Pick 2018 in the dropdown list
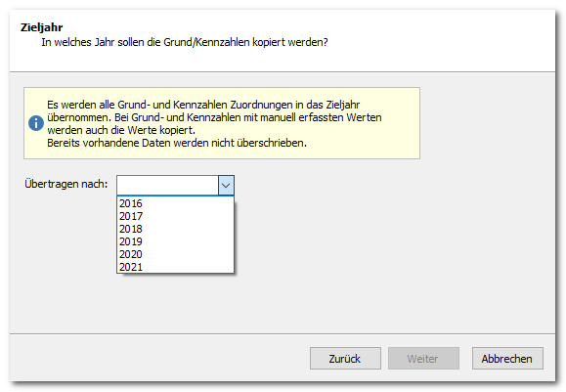 pos(175,229)
